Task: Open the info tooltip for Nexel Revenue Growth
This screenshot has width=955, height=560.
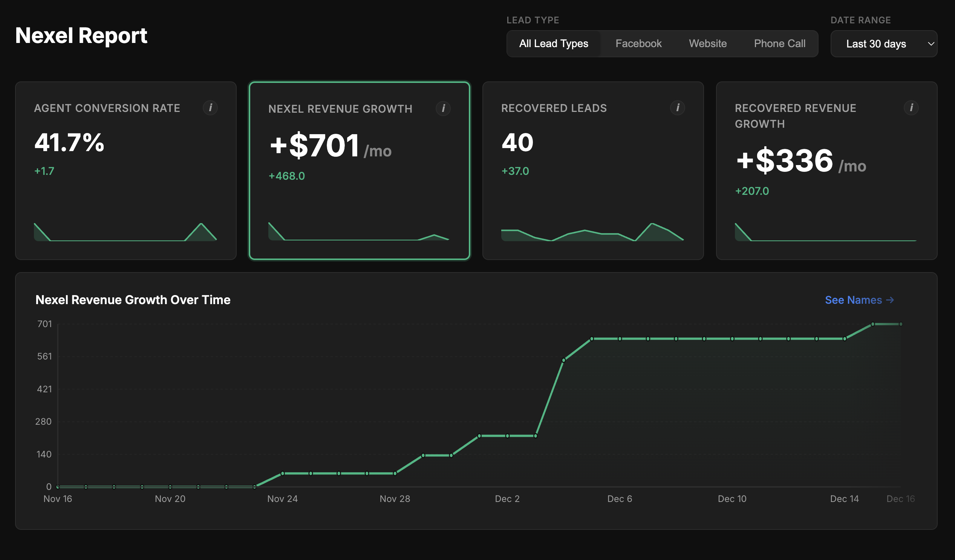Action: click(443, 109)
